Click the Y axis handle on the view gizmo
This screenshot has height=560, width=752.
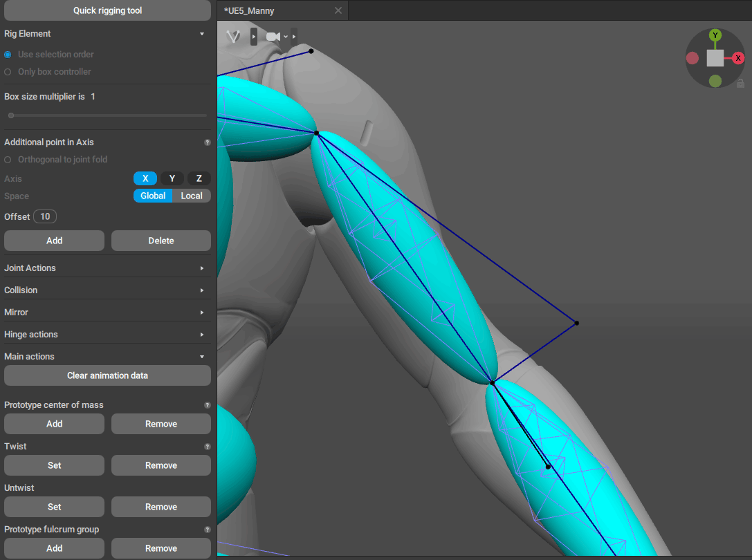715,35
